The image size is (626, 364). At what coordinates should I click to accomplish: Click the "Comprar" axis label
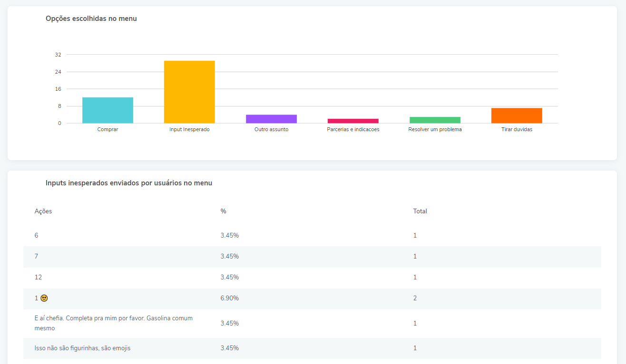coord(108,129)
